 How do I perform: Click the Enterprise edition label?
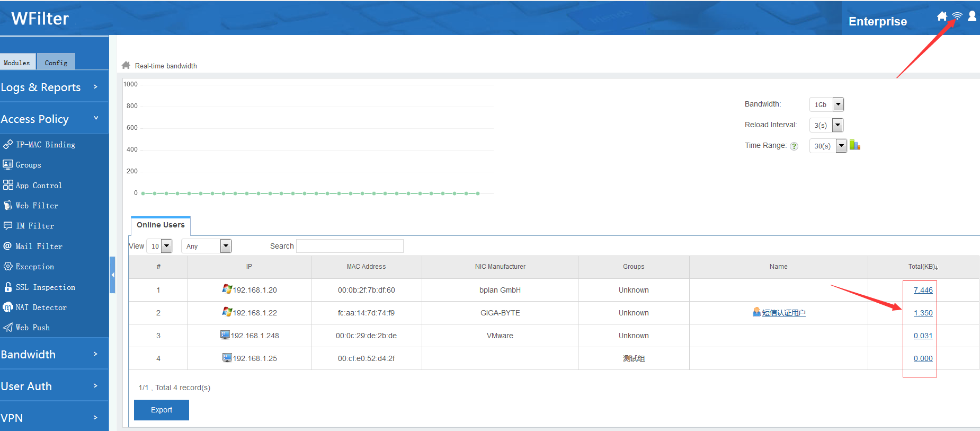point(877,21)
